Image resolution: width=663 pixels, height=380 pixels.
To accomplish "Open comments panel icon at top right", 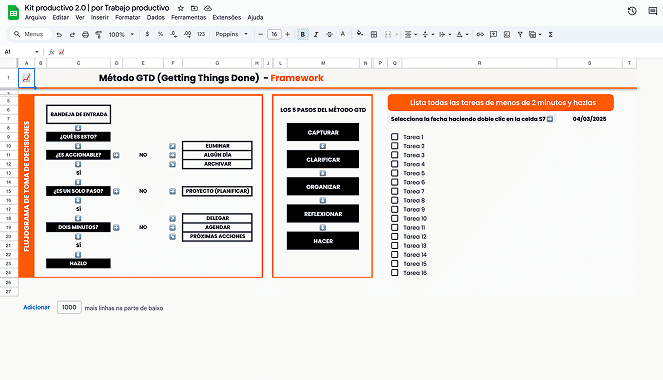I will 652,11.
